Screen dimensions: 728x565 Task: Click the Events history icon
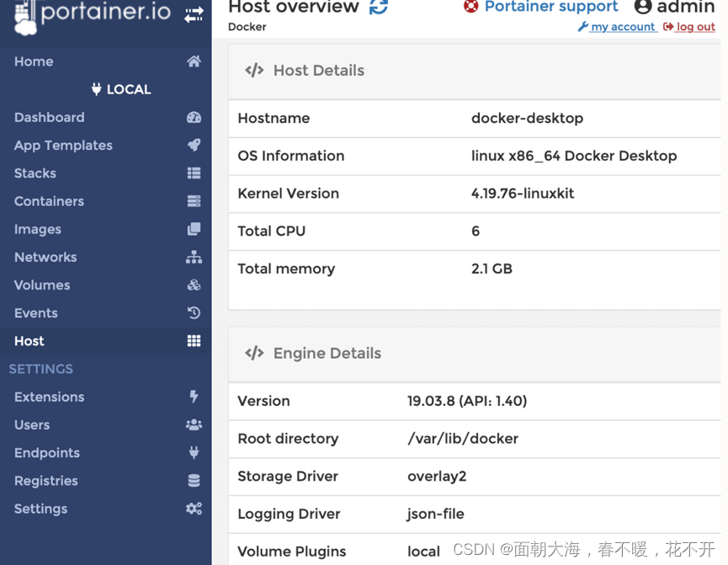pyautogui.click(x=194, y=313)
